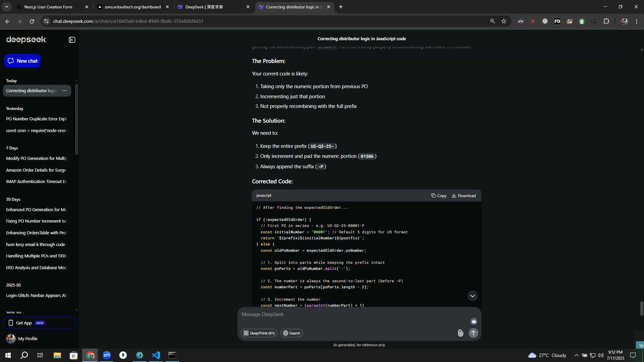Bookmark this page with star icon
The width and height of the screenshot is (644, 362).
click(504, 21)
